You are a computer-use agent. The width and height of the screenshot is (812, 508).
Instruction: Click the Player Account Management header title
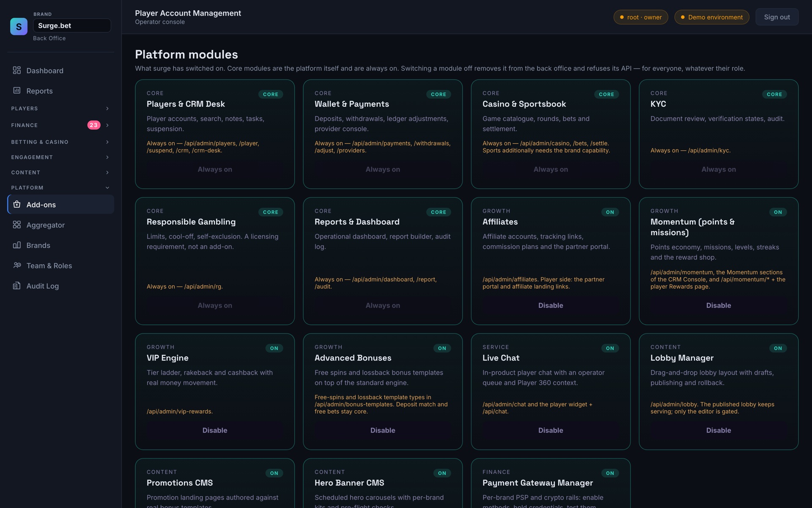(188, 13)
